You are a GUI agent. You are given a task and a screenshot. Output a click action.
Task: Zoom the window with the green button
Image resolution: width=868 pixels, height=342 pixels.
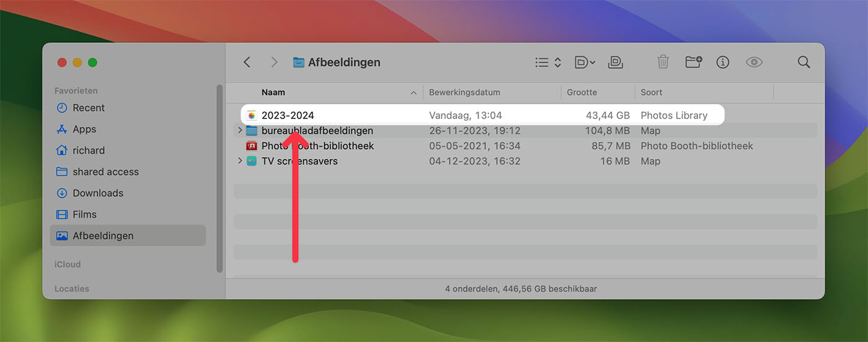coord(92,62)
